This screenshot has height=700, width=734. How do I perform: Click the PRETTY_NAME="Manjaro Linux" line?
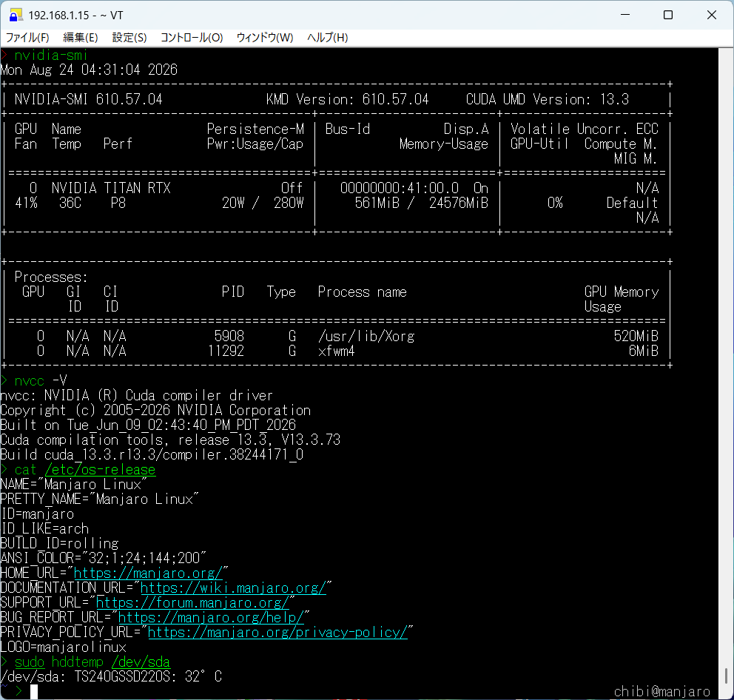tap(99, 499)
